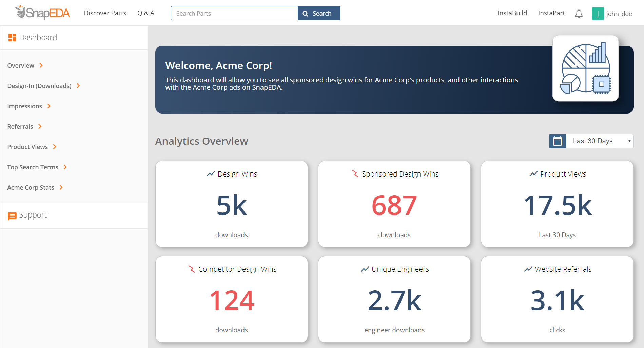This screenshot has height=348, width=644.
Task: Select Acme Corp Stats in the sidebar
Action: coord(31,187)
